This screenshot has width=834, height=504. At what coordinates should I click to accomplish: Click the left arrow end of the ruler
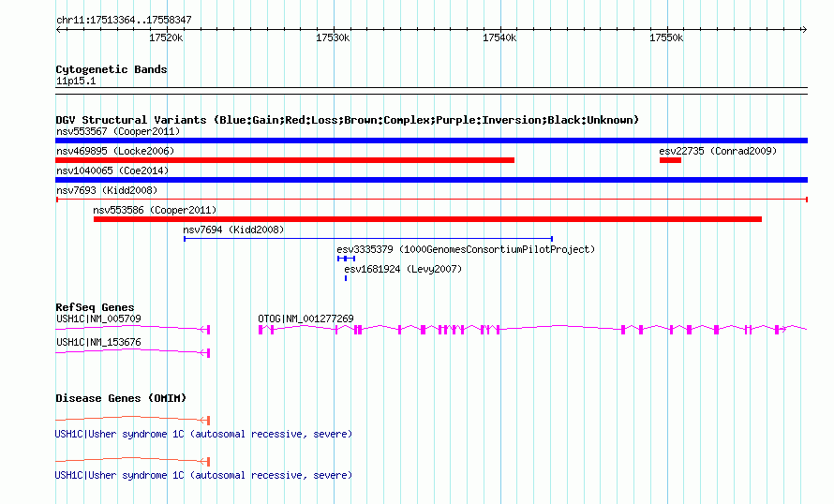point(59,30)
